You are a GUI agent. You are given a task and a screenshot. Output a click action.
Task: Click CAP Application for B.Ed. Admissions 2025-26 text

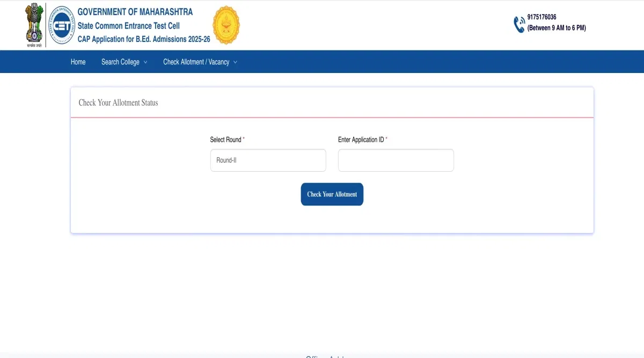(x=144, y=39)
